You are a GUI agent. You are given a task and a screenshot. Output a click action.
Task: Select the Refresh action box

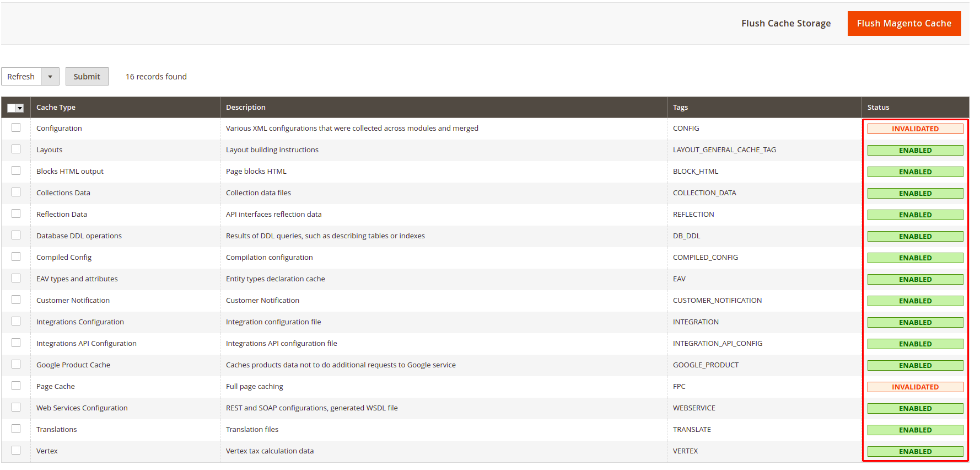(x=21, y=77)
